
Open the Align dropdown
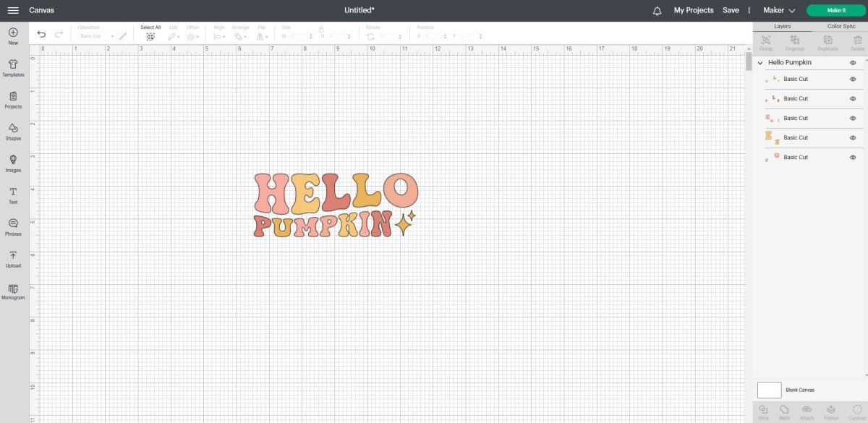[x=219, y=36]
